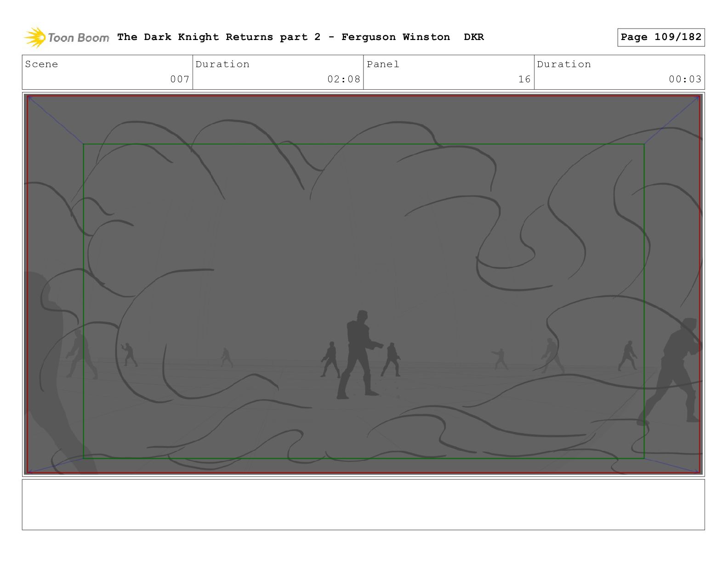Image resolution: width=728 pixels, height=563 pixels.
Task: Click the blue diagonal guide line in the upper-right corner
Action: point(671,120)
